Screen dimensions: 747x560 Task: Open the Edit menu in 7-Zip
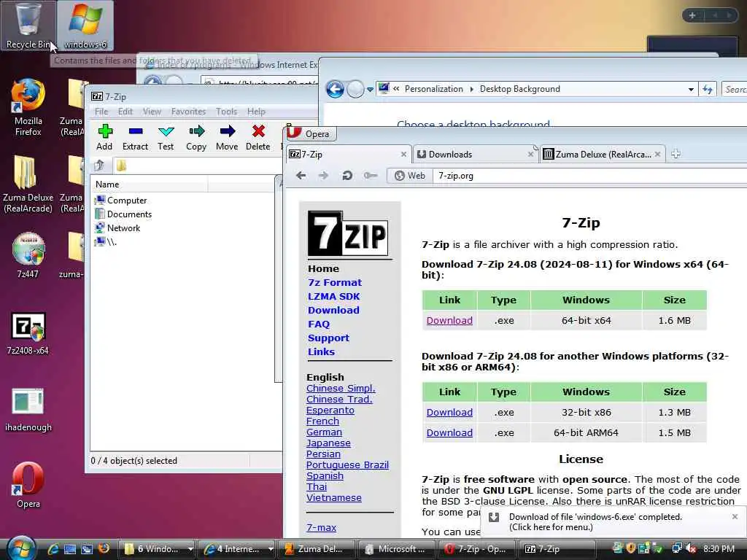click(x=125, y=112)
